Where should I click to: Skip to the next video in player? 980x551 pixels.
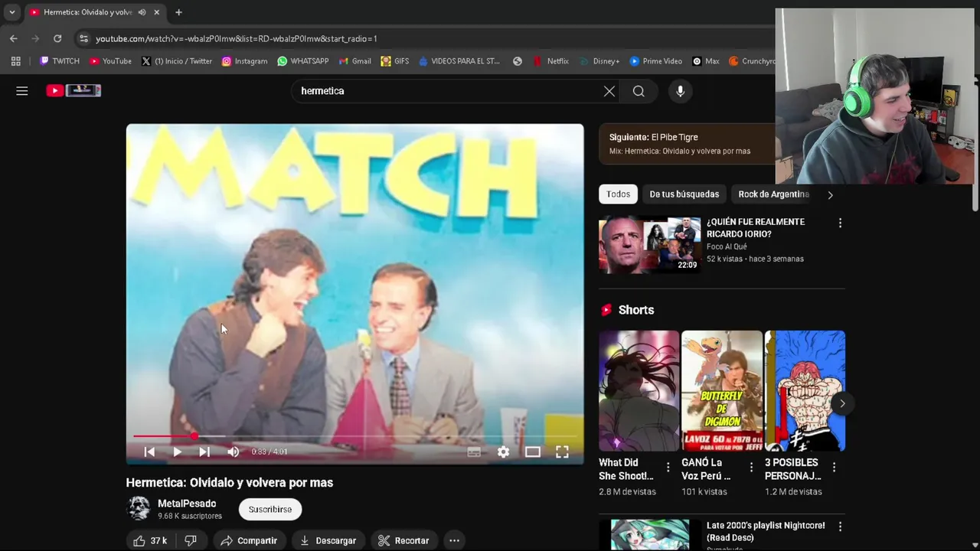click(x=204, y=452)
